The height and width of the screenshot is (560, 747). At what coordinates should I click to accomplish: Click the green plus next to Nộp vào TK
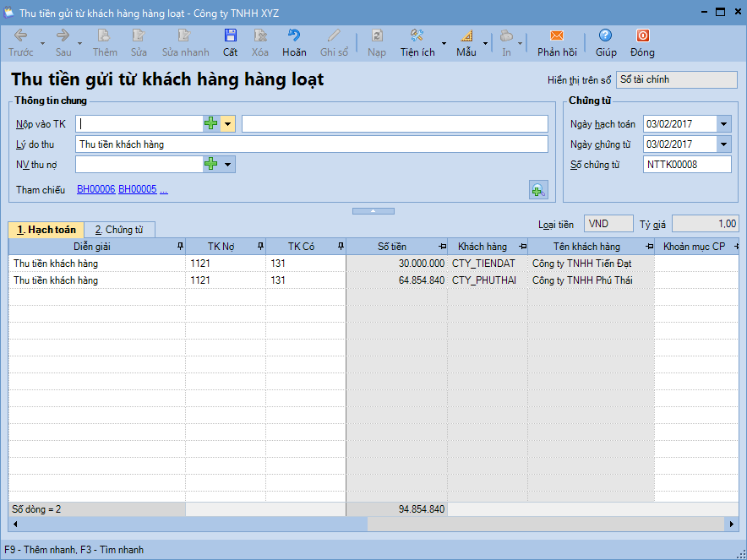211,124
